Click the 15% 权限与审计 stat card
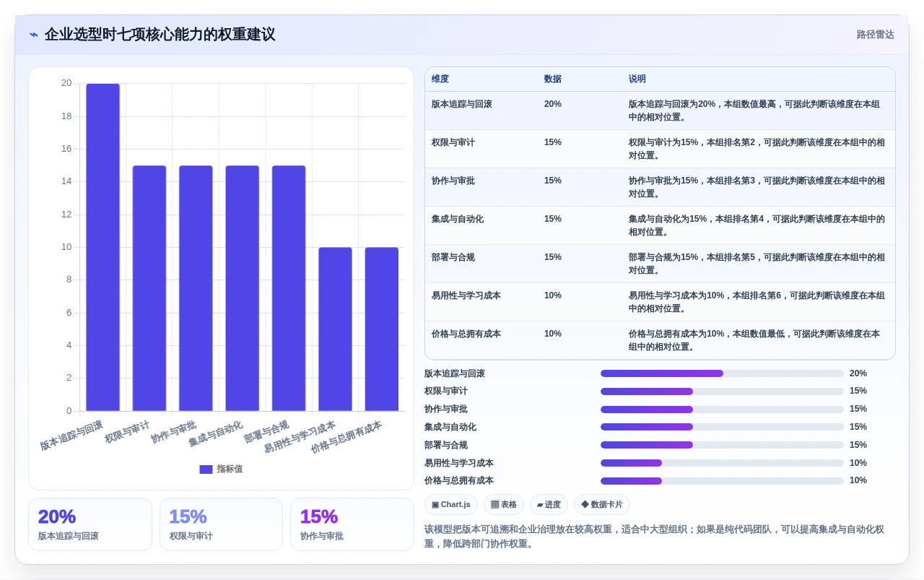The width and height of the screenshot is (924, 580). coord(221,524)
